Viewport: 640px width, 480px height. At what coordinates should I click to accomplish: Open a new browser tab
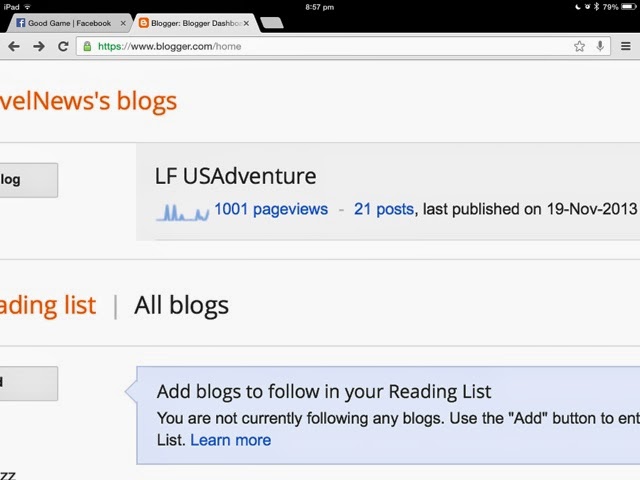pyautogui.click(x=272, y=23)
